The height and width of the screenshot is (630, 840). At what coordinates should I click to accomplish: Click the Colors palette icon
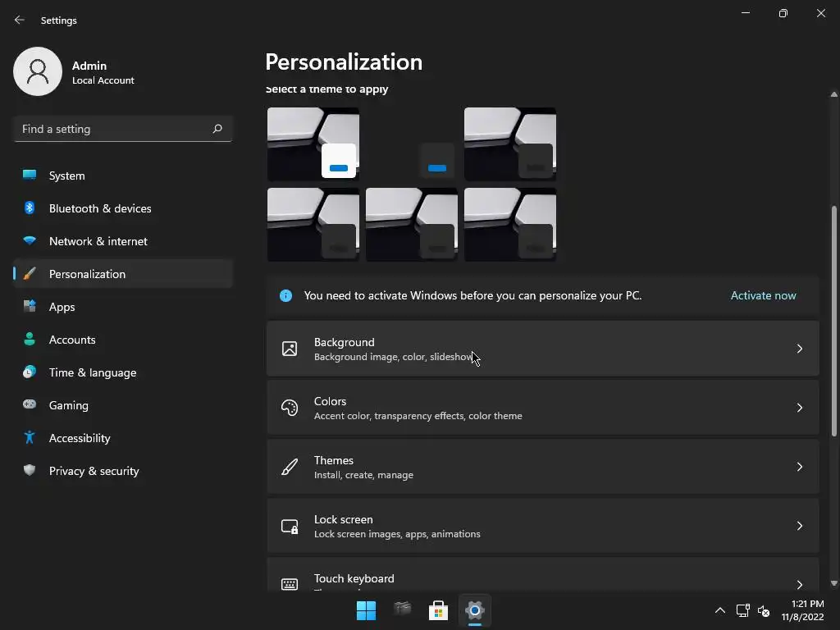[290, 408]
